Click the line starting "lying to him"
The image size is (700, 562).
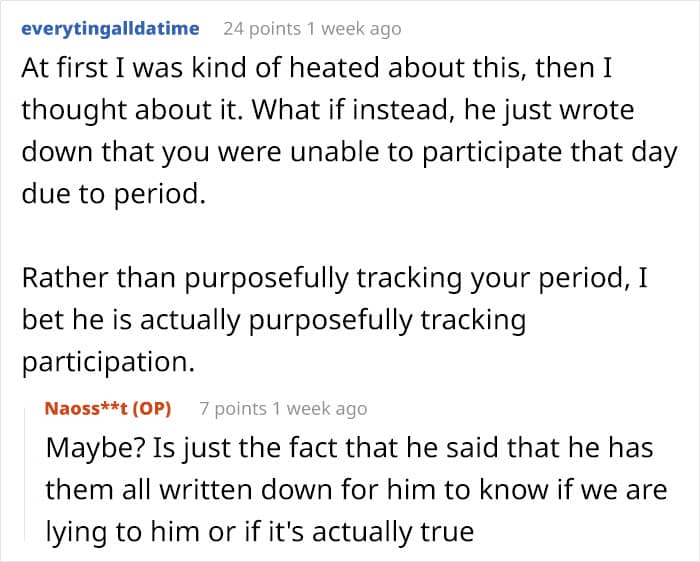(x=259, y=531)
